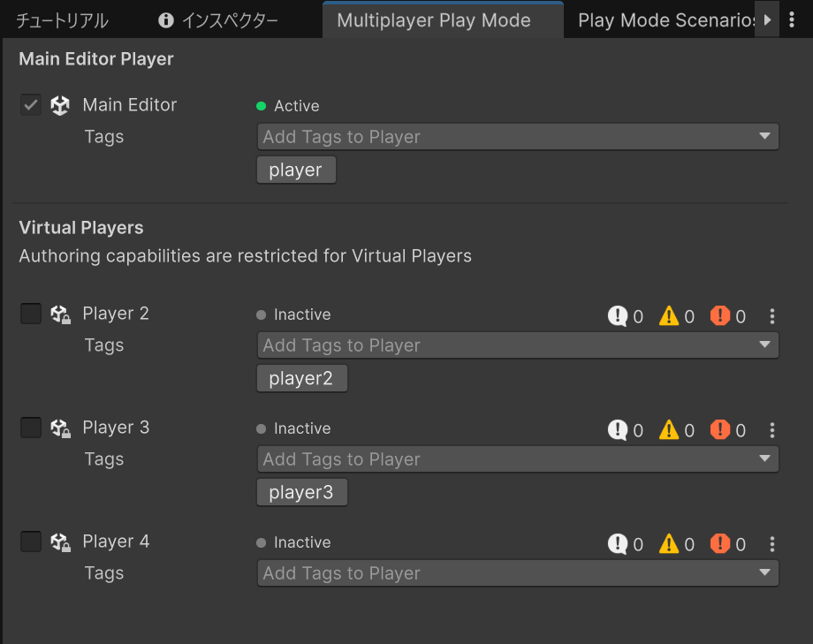Enable the Player 4 checkbox
The height and width of the screenshot is (644, 813).
[31, 542]
